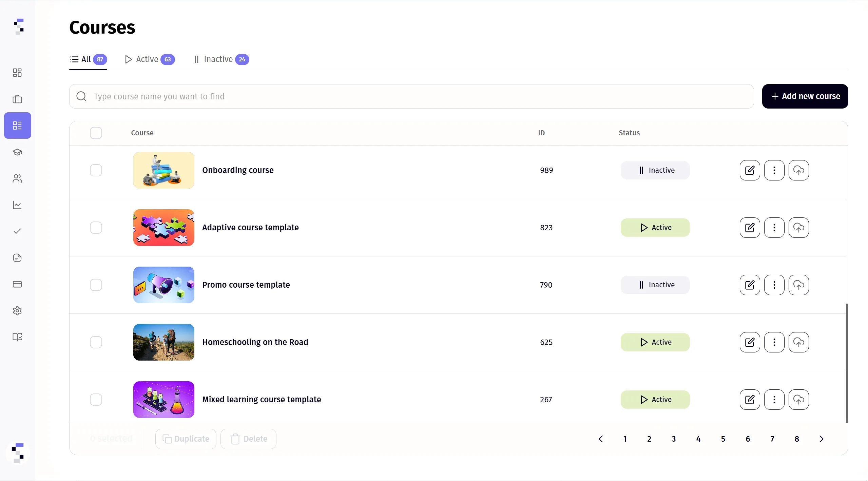868x481 pixels.
Task: Click the course table vertical scrollbar
Action: pos(847,363)
